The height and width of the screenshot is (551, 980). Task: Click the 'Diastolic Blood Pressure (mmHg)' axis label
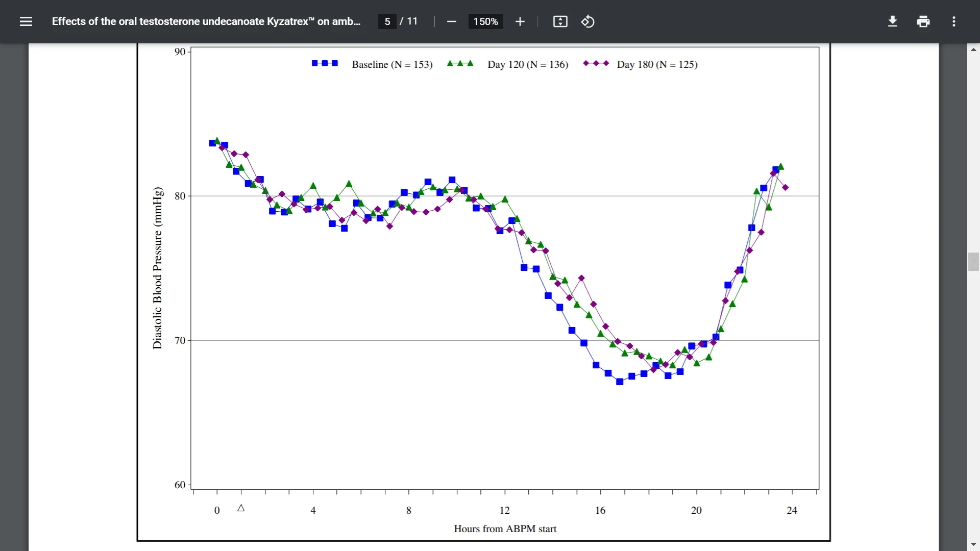[157, 268]
